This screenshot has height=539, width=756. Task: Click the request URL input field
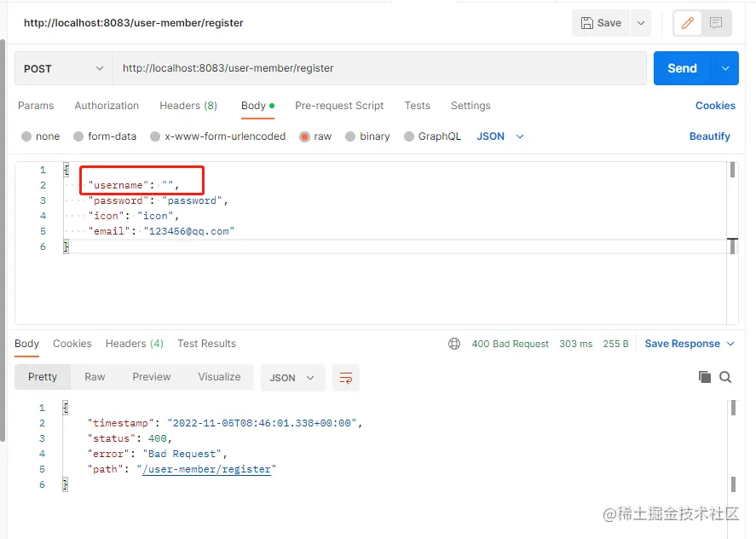click(x=379, y=68)
